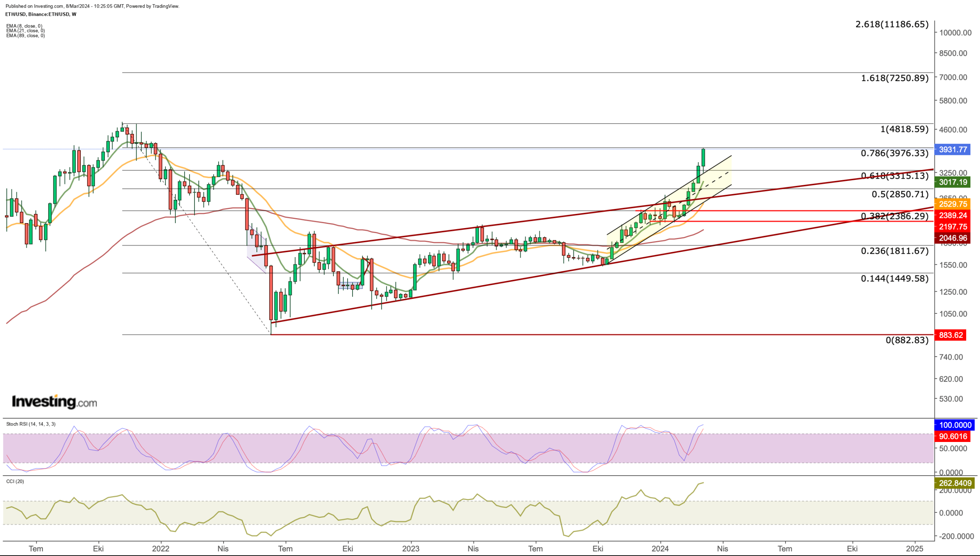Click the 5800.00 price axis label
The width and height of the screenshot is (980, 556).
[953, 101]
